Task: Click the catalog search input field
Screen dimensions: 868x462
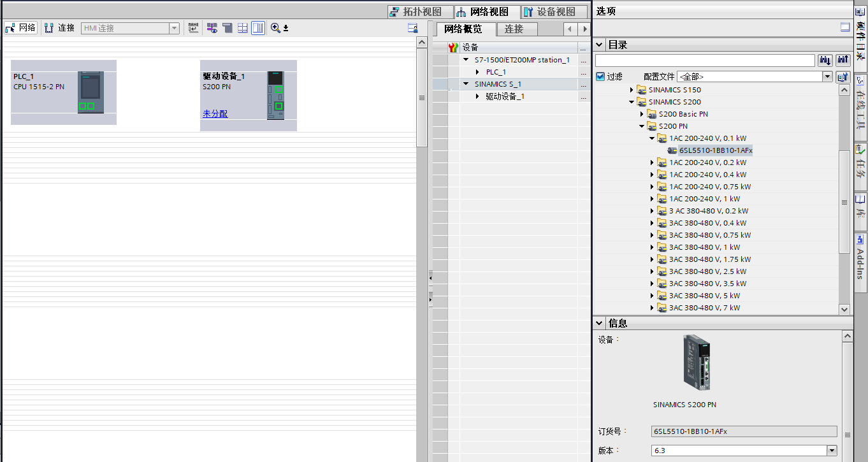Action: coord(704,60)
